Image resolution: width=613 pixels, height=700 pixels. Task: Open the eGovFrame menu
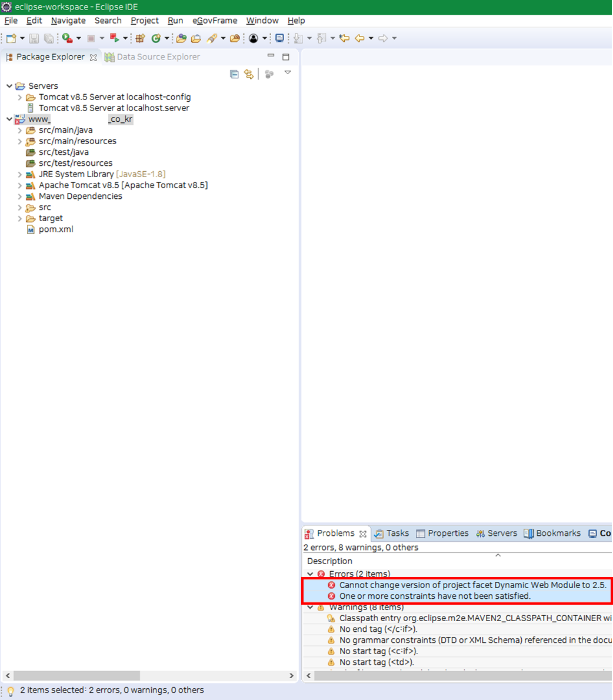pos(215,21)
